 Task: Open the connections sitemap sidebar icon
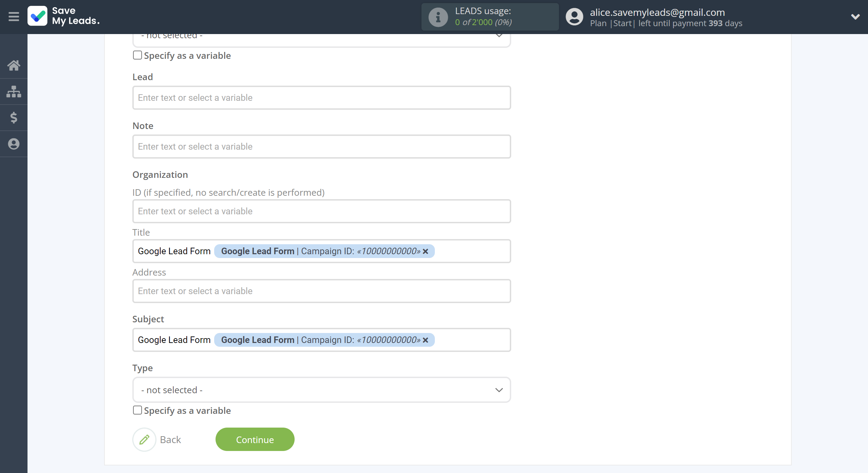click(14, 92)
